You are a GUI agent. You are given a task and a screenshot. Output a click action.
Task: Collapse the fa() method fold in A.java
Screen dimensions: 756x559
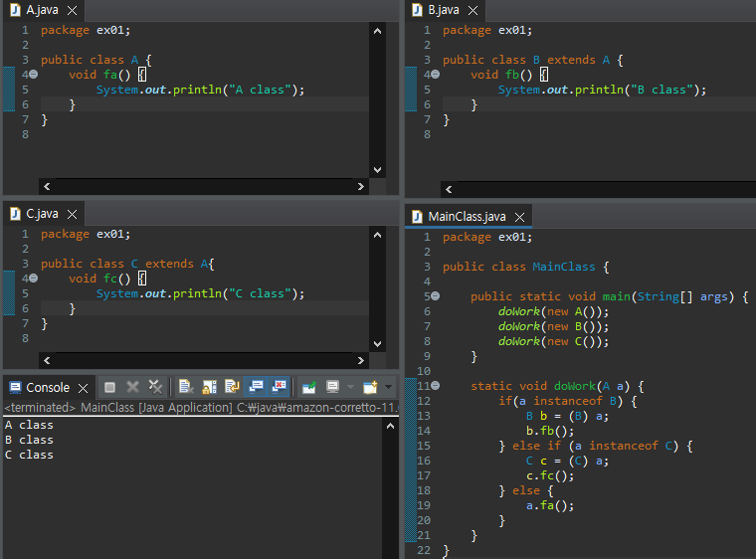click(33, 75)
